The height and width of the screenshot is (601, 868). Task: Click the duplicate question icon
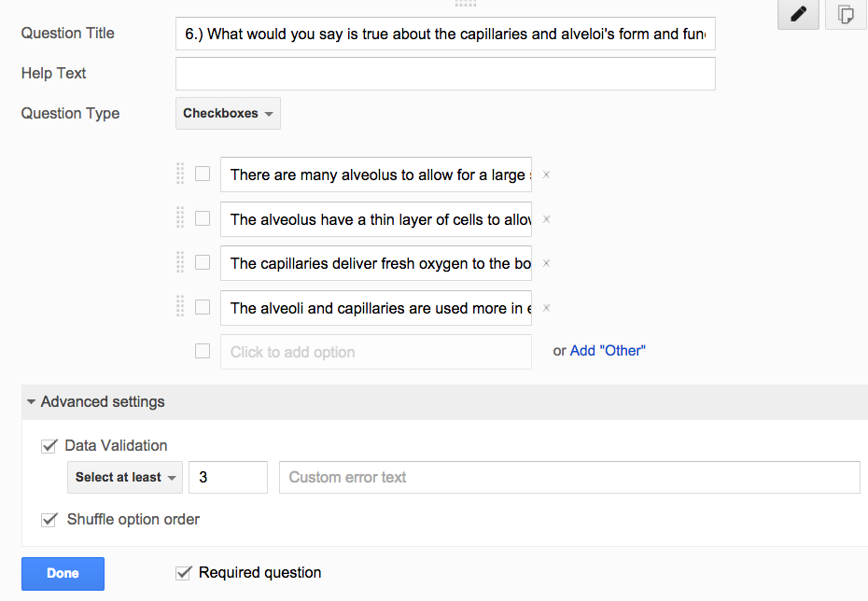846,14
